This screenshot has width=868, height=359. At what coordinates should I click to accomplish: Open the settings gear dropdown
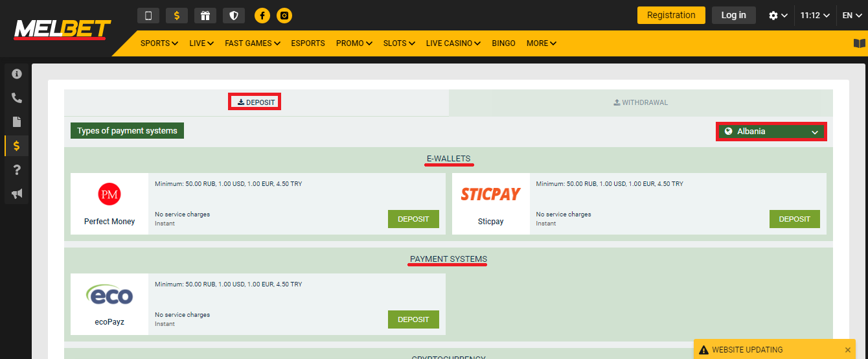pos(777,16)
